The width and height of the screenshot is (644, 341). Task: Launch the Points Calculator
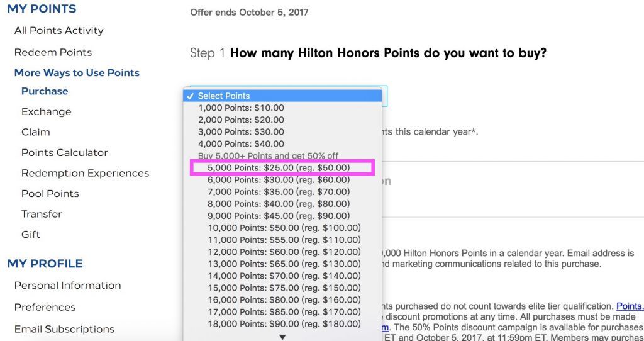[x=65, y=153]
